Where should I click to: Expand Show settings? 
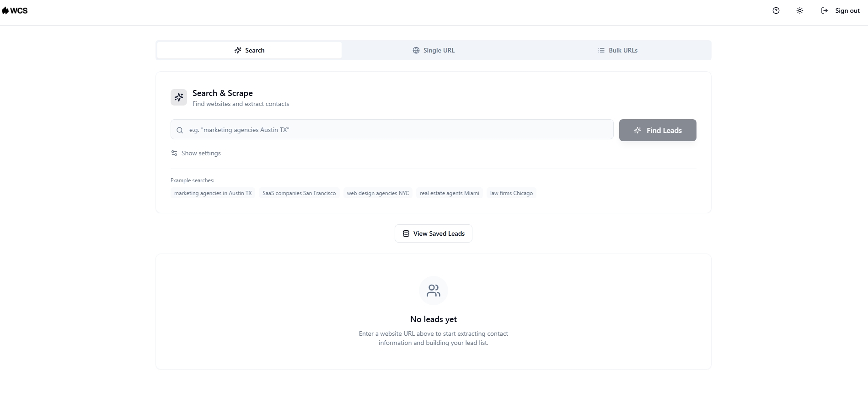[x=196, y=153]
